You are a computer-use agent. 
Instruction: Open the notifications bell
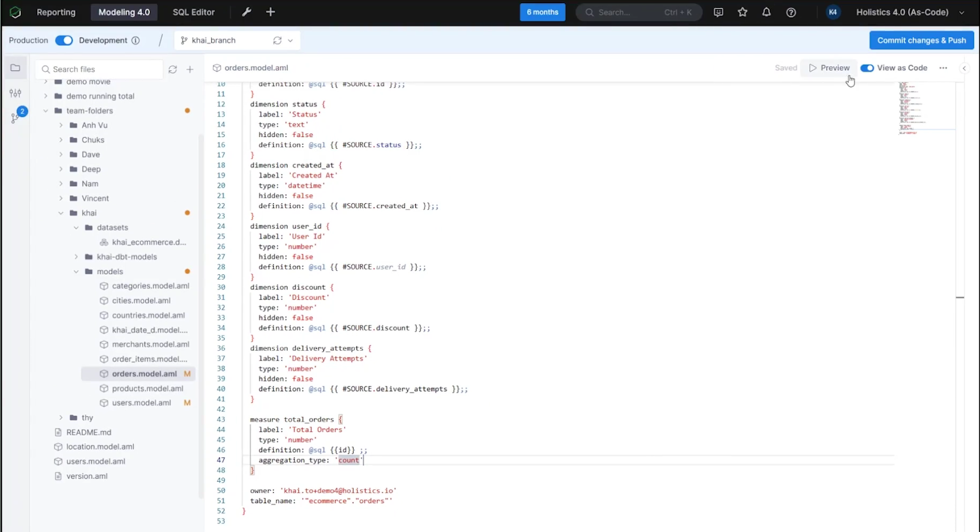tap(766, 12)
